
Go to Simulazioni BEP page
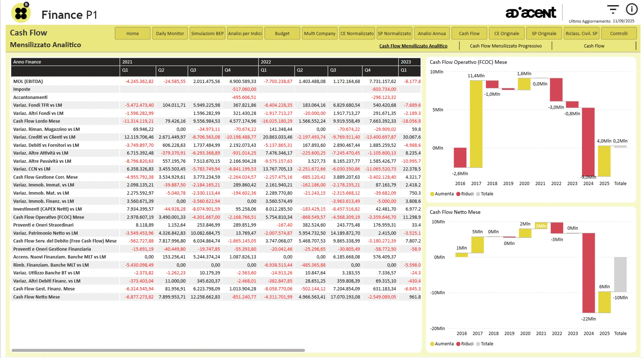207,33
